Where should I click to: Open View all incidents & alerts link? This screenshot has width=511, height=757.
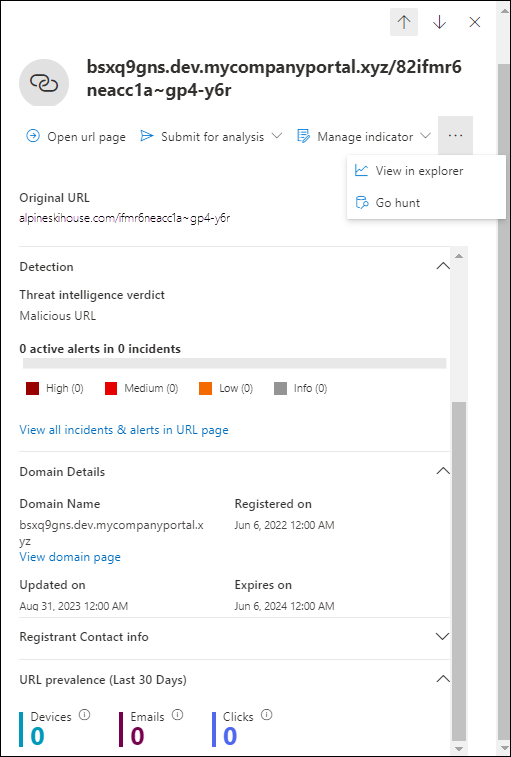tap(124, 430)
